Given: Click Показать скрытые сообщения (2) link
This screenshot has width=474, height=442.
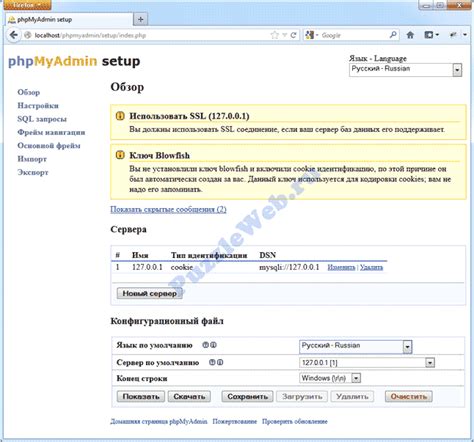Looking at the screenshot, I should pyautogui.click(x=168, y=209).
